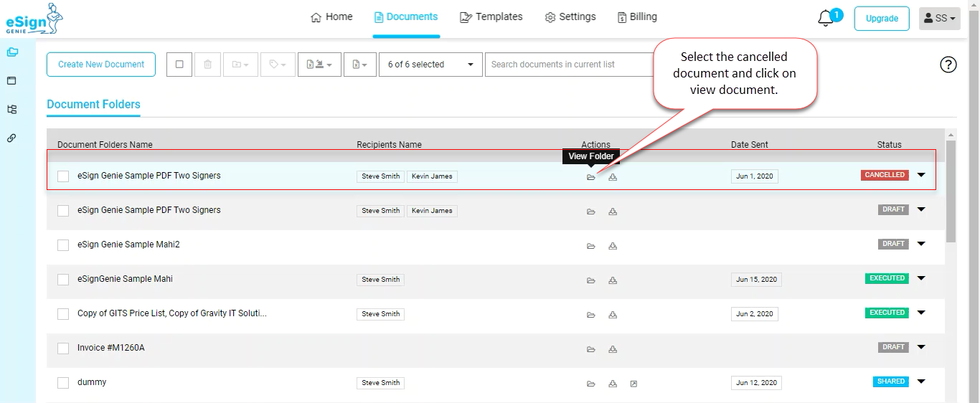
Task: Check the eSign Genie Sample Mahi2 checkbox
Action: click(63, 245)
